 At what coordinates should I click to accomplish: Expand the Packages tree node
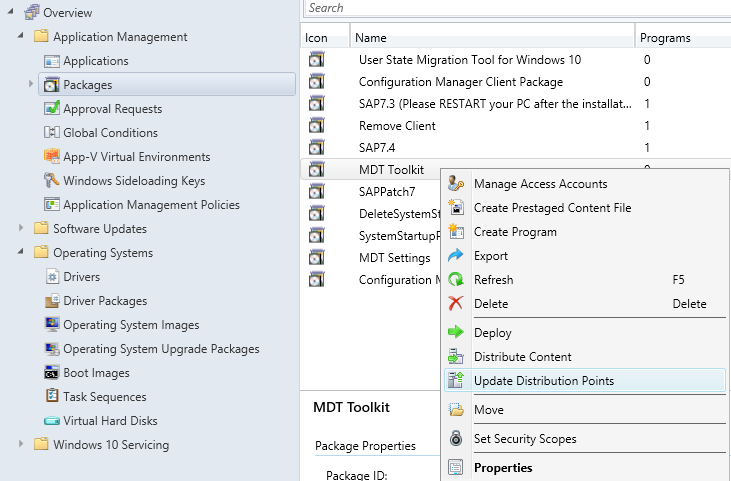pyautogui.click(x=31, y=85)
